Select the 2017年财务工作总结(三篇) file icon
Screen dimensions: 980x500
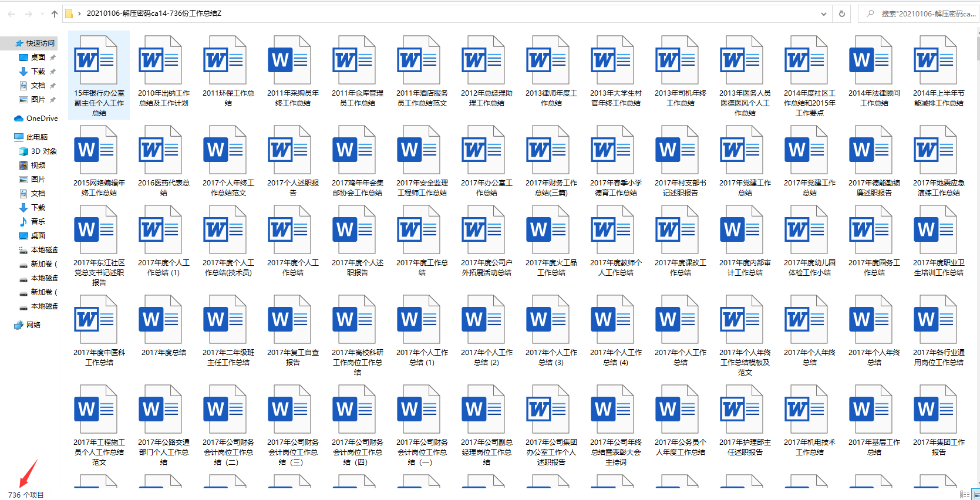[547, 150]
